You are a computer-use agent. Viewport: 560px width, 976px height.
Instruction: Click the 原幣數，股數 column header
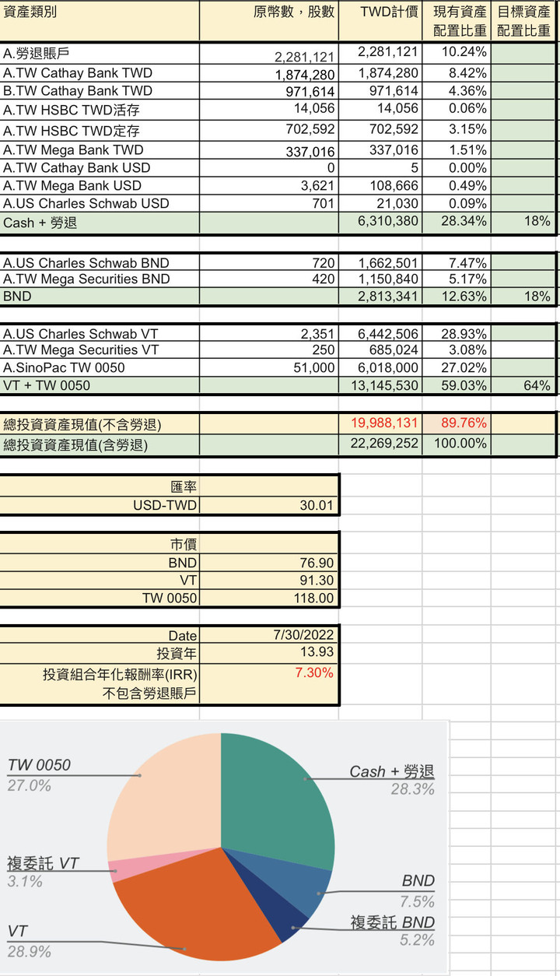pos(269,21)
